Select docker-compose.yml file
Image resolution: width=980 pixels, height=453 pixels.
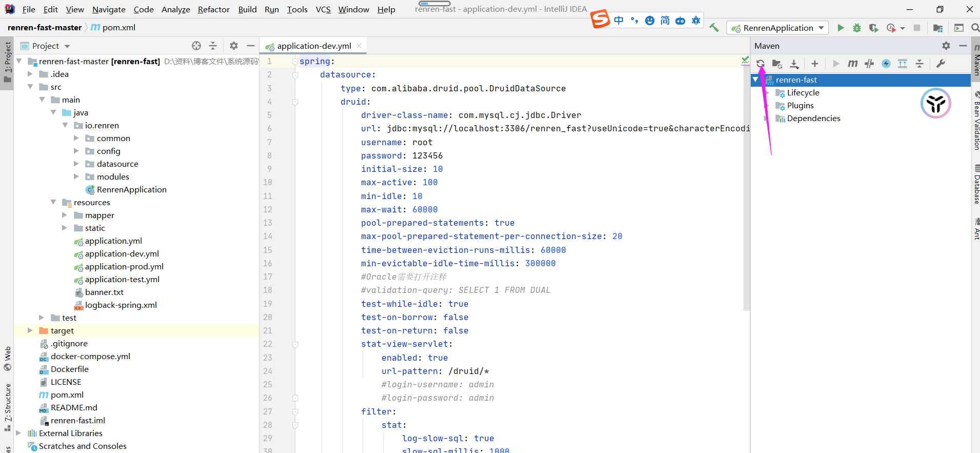tap(90, 356)
